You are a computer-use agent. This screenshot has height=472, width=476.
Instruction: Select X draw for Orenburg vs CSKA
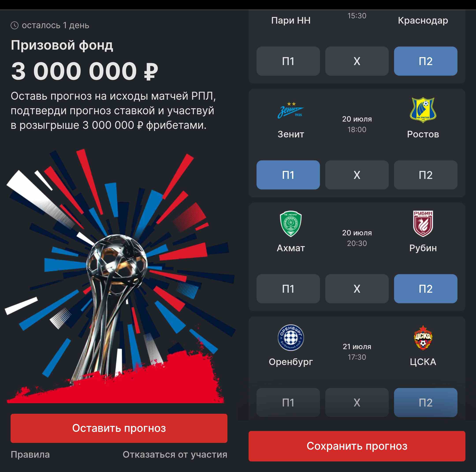[357, 403]
